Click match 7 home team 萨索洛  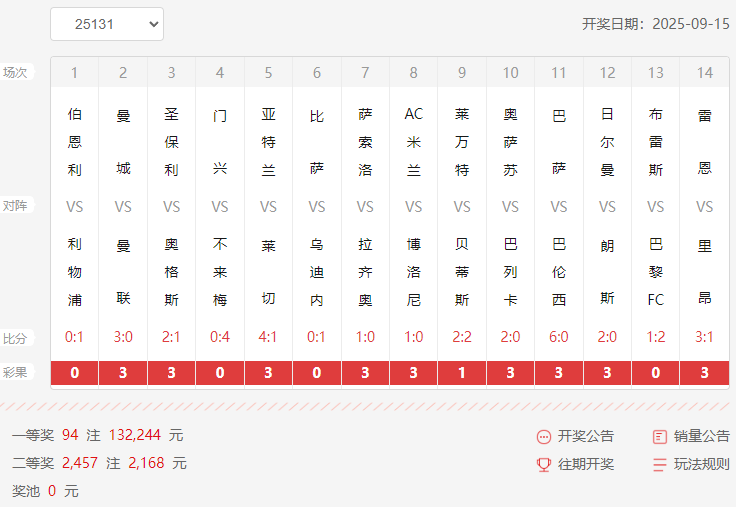[x=365, y=142]
